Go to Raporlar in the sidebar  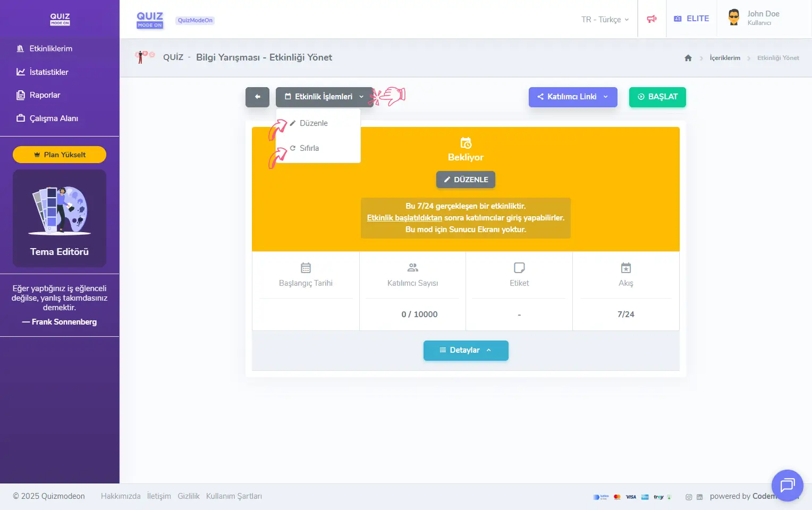pyautogui.click(x=45, y=95)
